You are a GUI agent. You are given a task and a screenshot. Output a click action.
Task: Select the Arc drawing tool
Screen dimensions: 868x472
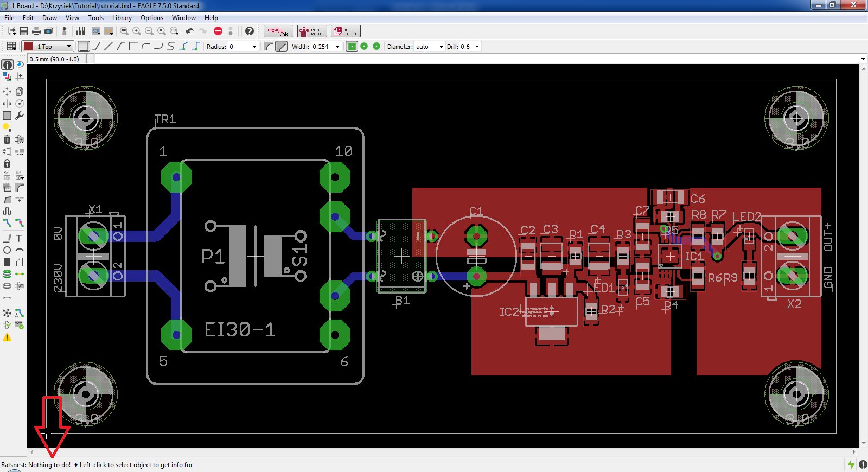point(20,250)
